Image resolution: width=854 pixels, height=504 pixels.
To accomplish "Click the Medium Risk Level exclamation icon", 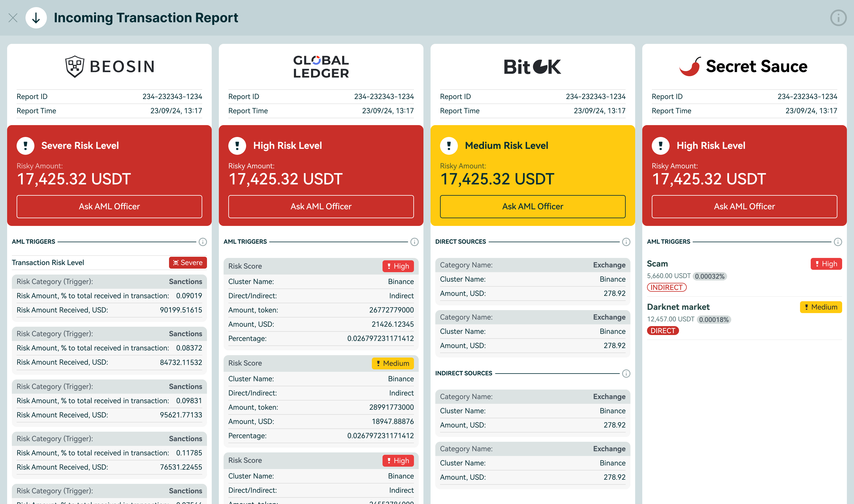I will [449, 146].
